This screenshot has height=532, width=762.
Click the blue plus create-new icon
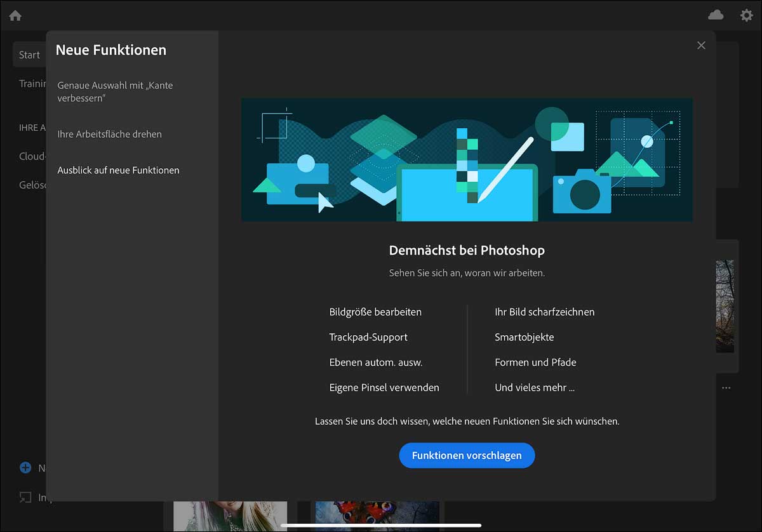tap(25, 468)
